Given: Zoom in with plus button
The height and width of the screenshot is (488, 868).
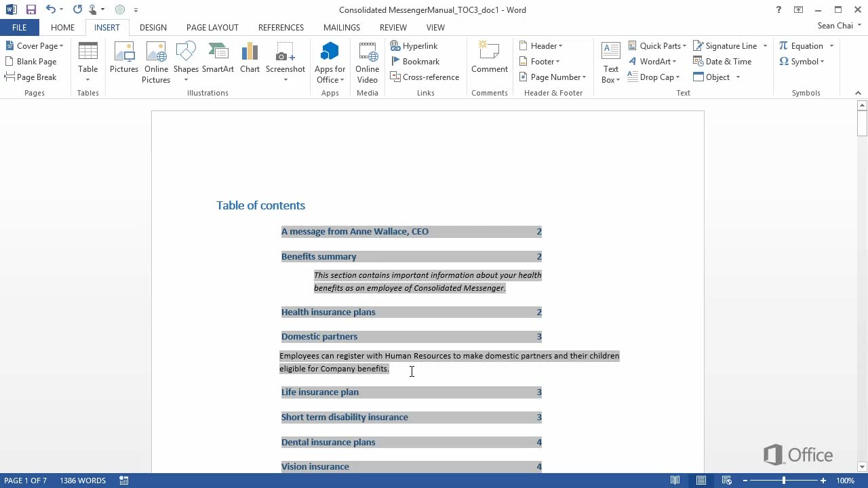Looking at the screenshot, I should pyautogui.click(x=823, y=480).
